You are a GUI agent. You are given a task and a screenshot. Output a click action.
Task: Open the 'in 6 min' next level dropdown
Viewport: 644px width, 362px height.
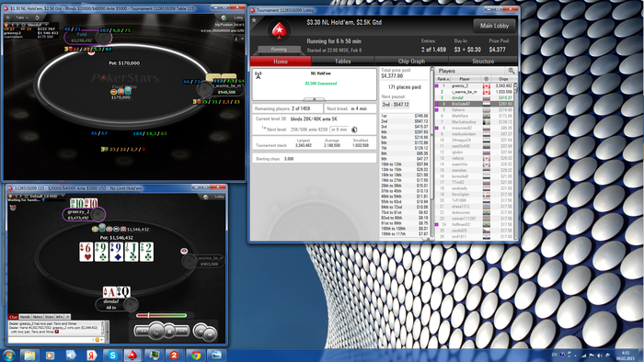(339, 130)
